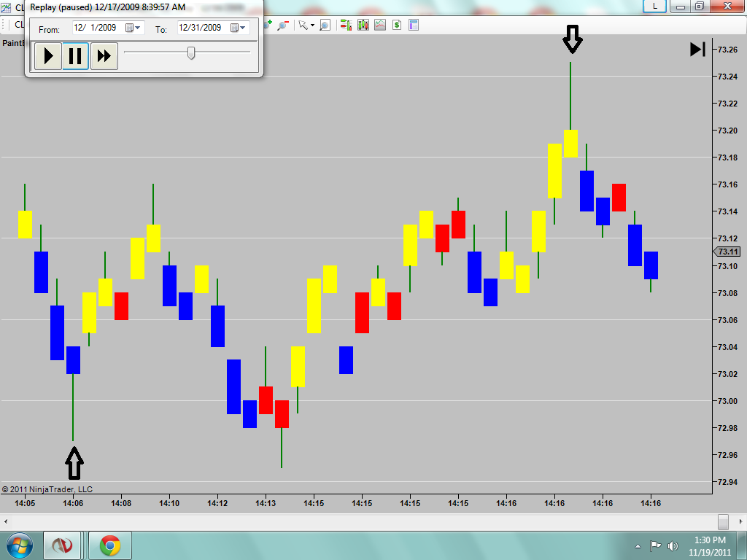Viewport: 747px width, 560px height.
Task: Open the clock showing 1:30 PM
Action: click(x=709, y=546)
